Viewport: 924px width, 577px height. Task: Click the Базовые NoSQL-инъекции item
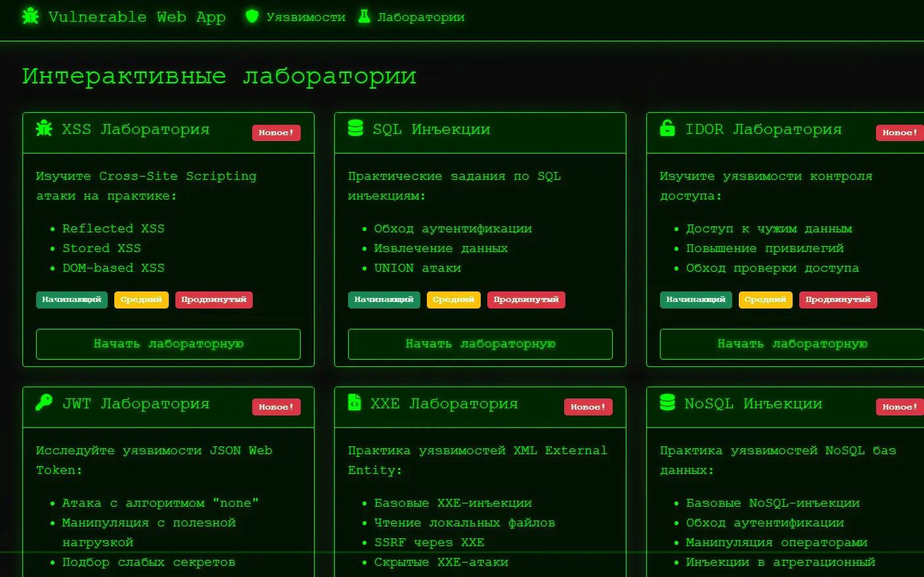click(773, 503)
